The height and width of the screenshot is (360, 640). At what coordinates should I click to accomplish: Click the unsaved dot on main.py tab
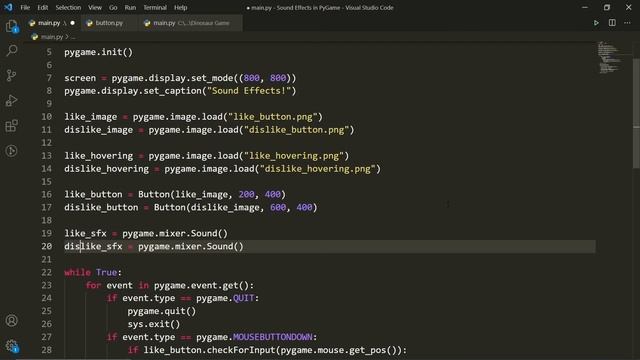[x=73, y=23]
